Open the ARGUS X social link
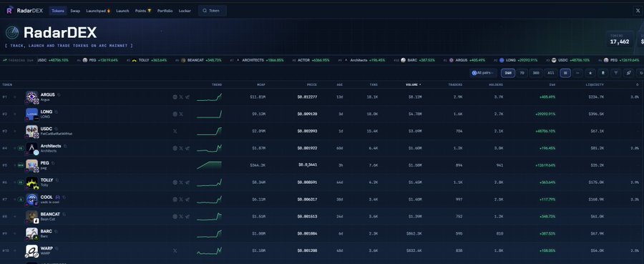The height and width of the screenshot is (264, 644). pos(181,97)
